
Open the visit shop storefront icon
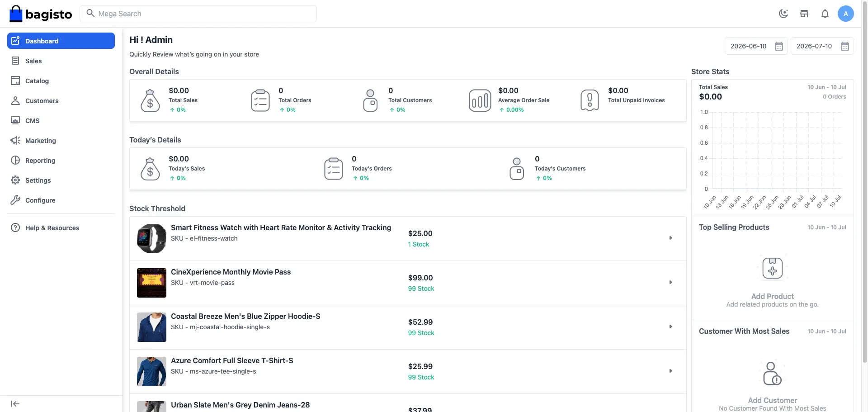pos(804,14)
